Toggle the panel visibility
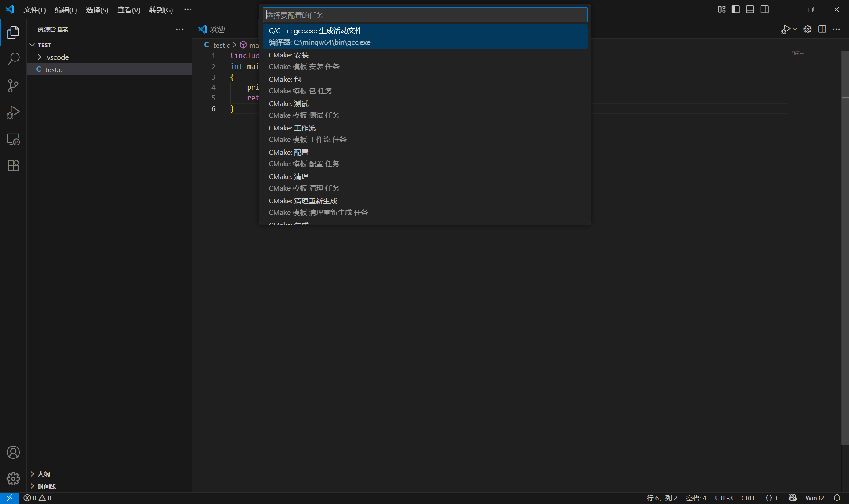This screenshot has width=849, height=504. [750, 9]
